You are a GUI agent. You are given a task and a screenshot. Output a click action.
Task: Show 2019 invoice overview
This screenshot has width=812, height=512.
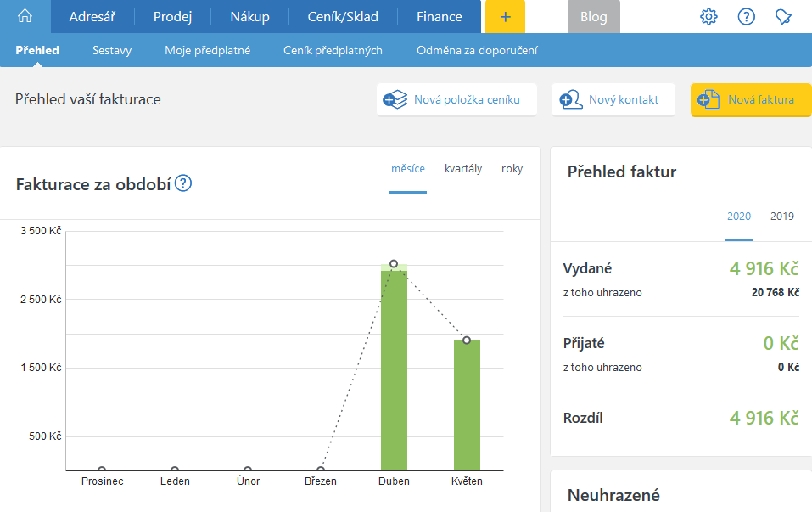[781, 216]
